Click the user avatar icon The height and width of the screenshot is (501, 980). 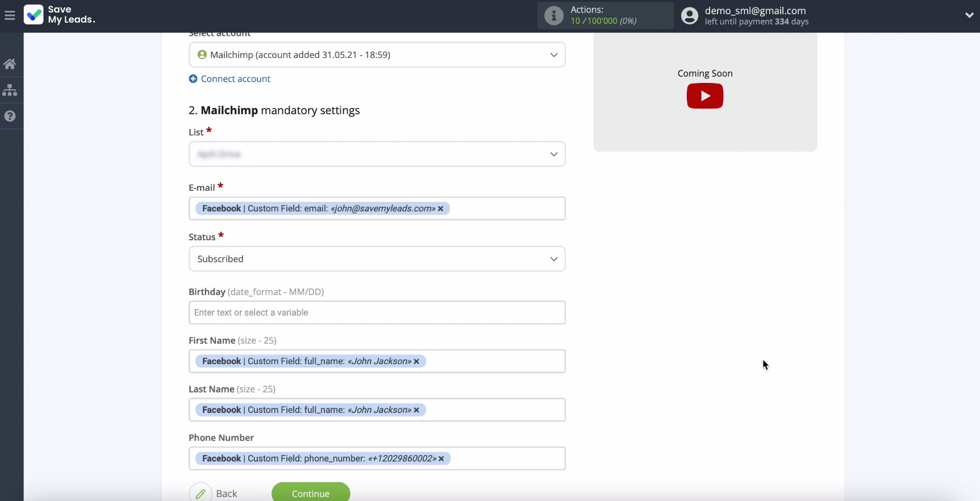click(690, 15)
